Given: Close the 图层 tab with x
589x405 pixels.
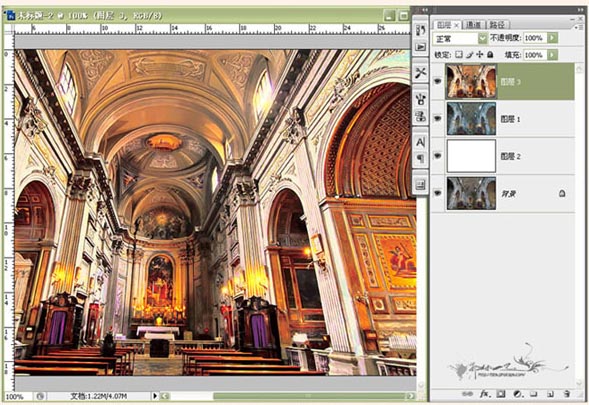Looking at the screenshot, I should click(456, 25).
